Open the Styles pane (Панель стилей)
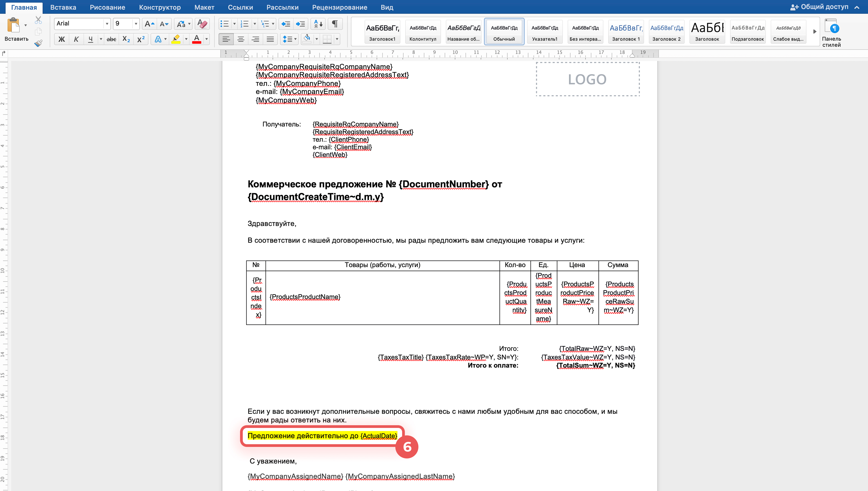868x491 pixels. click(831, 33)
